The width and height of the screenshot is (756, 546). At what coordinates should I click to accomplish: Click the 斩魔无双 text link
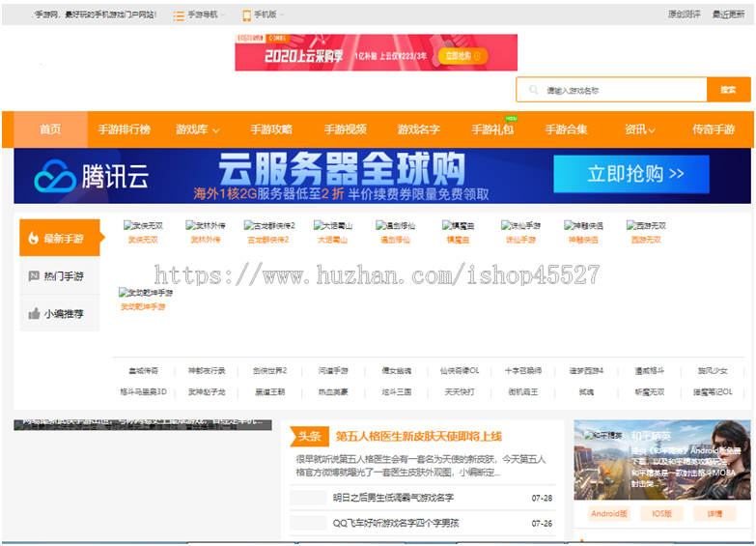coord(650,392)
